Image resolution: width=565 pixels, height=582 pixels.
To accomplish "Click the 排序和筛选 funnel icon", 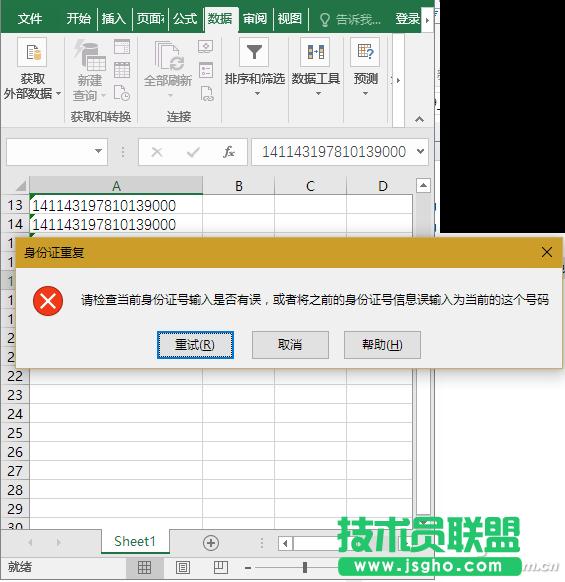I will point(254,52).
